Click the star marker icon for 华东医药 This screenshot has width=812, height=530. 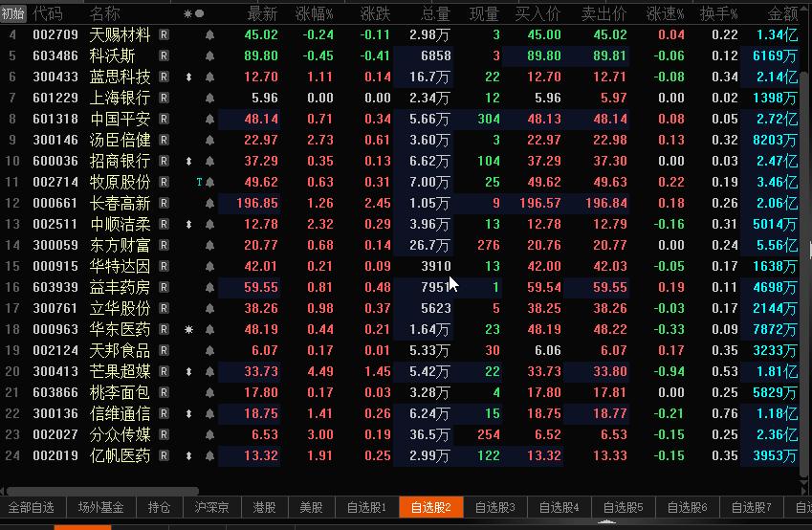189,329
